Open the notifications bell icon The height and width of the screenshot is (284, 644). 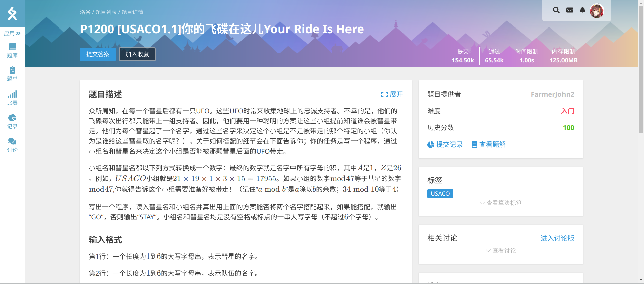point(583,10)
